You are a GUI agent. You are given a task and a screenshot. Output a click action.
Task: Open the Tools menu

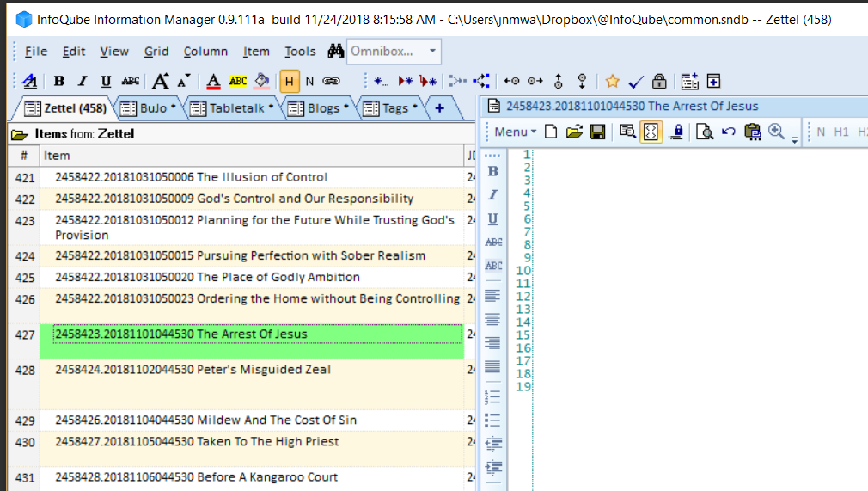pos(299,52)
